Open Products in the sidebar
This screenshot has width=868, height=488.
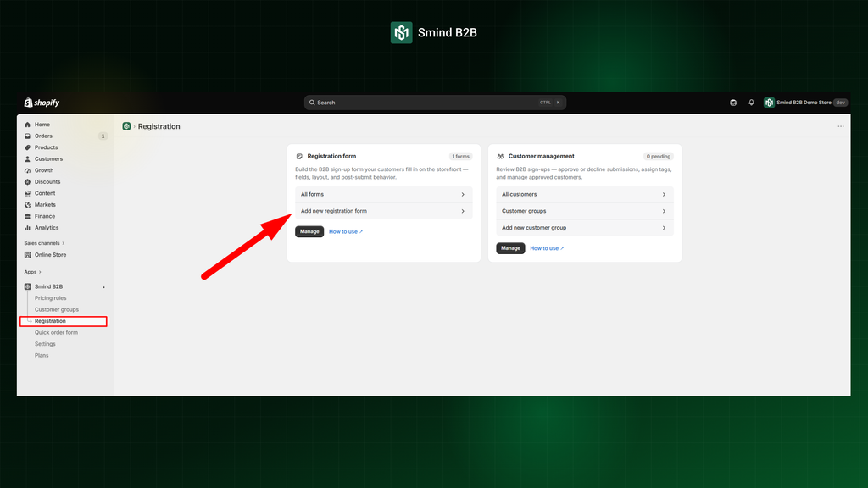click(46, 147)
